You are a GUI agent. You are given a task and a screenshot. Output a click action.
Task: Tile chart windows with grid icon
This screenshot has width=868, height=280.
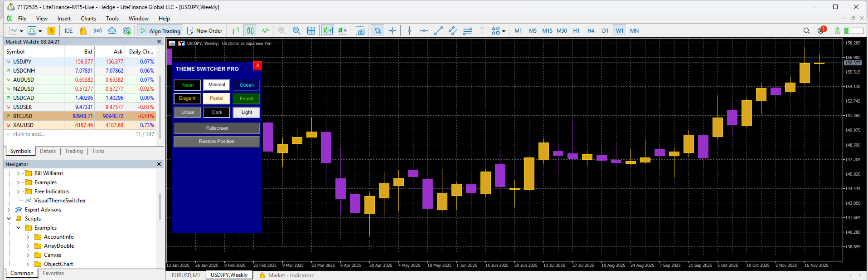[311, 31]
